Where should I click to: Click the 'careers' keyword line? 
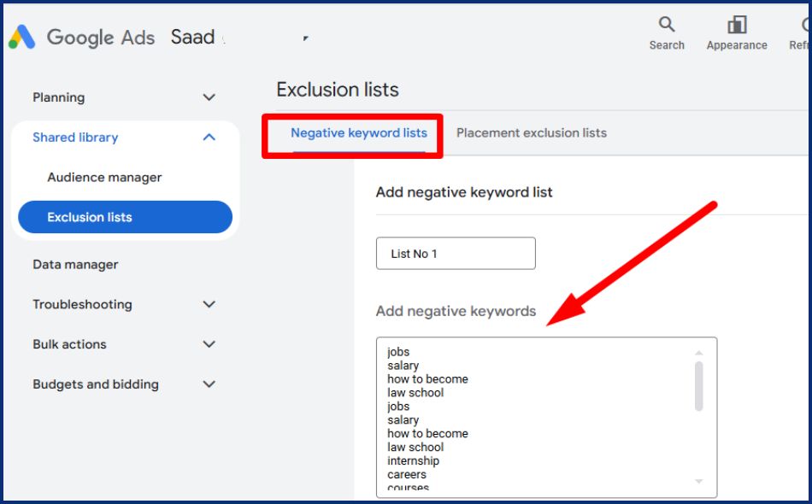(x=407, y=474)
